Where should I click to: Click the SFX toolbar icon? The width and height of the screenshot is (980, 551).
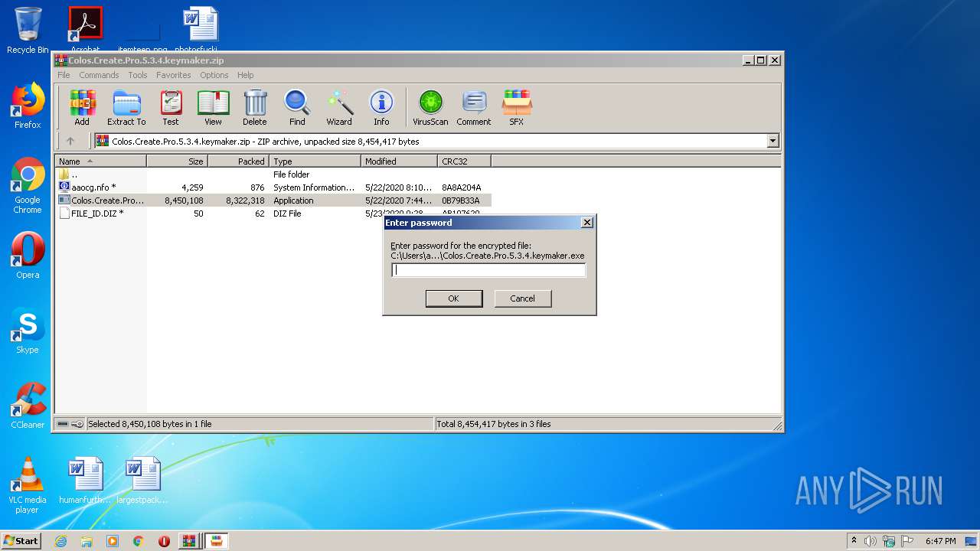517,108
